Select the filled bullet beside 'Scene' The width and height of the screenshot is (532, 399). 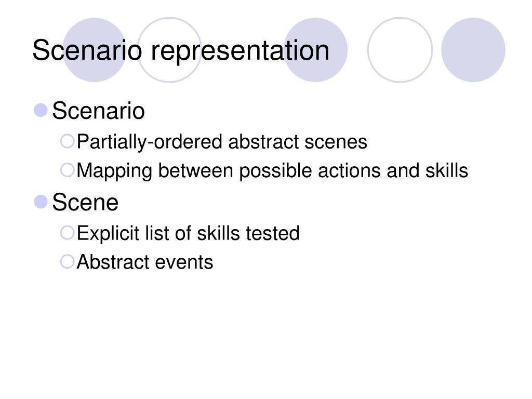tap(41, 202)
